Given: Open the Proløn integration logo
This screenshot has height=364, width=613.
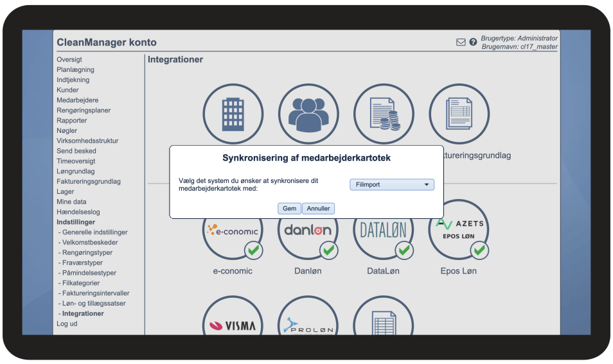Looking at the screenshot, I should click(308, 325).
